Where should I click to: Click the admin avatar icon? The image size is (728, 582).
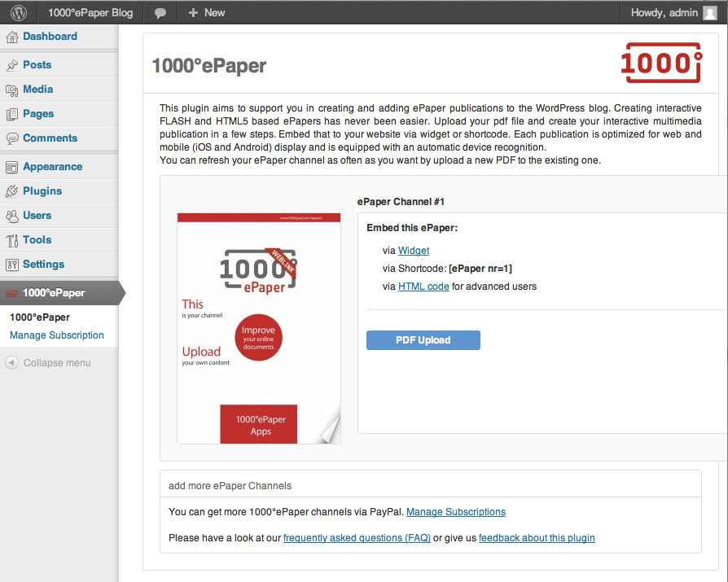click(x=710, y=12)
